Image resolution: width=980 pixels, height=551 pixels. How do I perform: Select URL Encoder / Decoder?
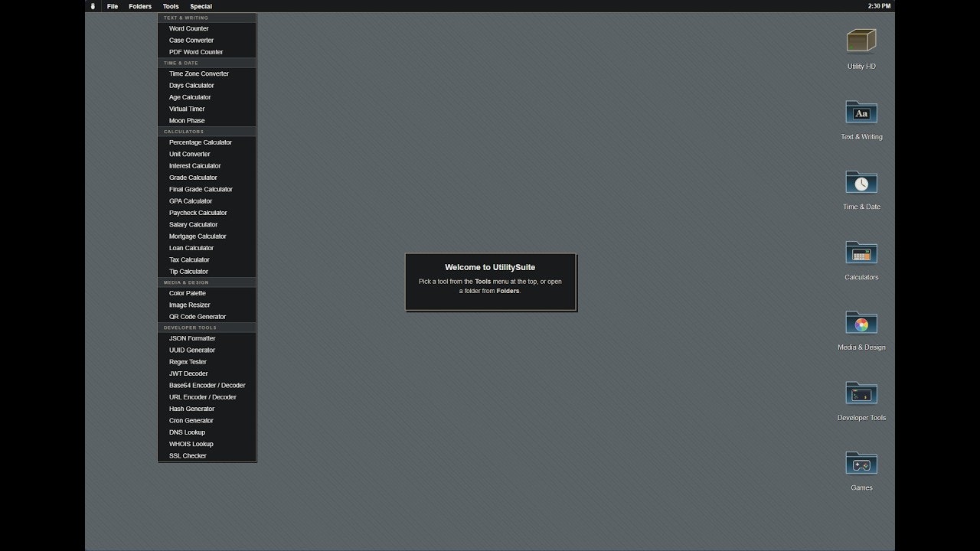tap(207, 397)
